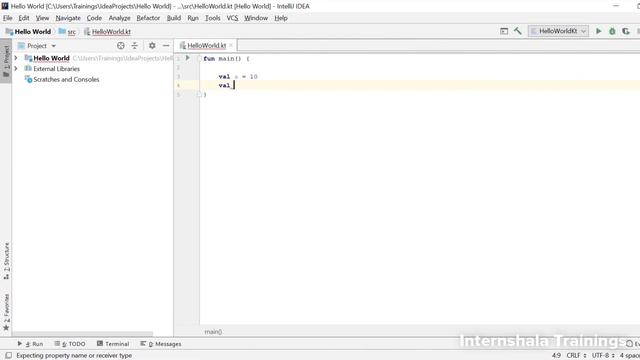
Task: Open the VCS menu
Action: (x=232, y=18)
